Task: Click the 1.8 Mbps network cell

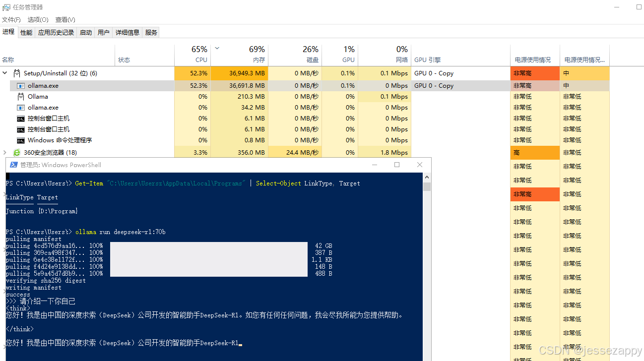Action: [385, 153]
